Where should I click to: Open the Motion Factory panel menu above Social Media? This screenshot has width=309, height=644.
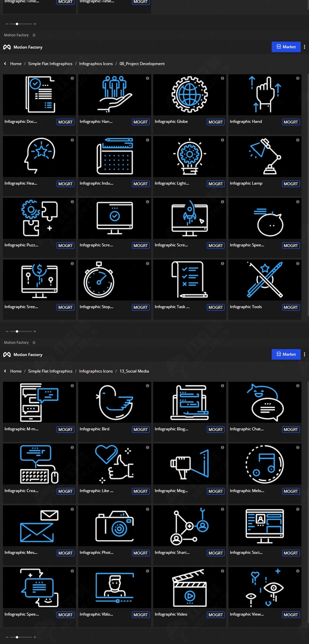(x=34, y=342)
